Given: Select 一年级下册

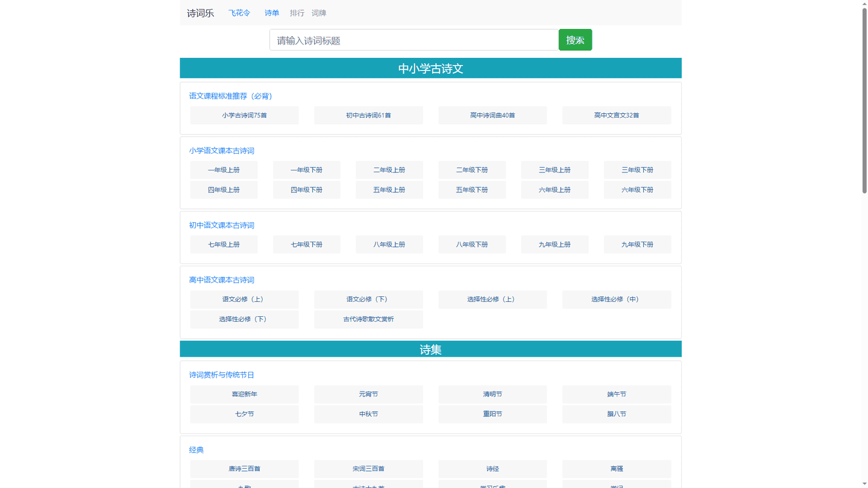Looking at the screenshot, I should (306, 170).
